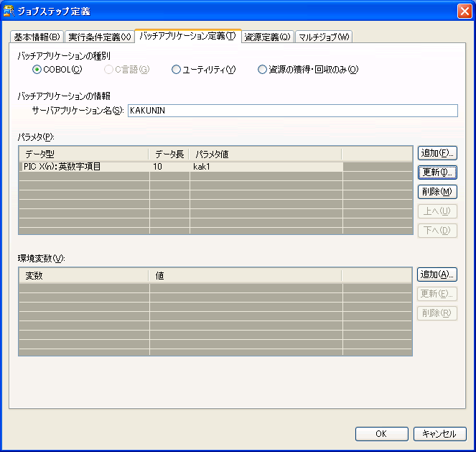
Task: Click the parameter 追加(F)... button
Action: point(437,153)
